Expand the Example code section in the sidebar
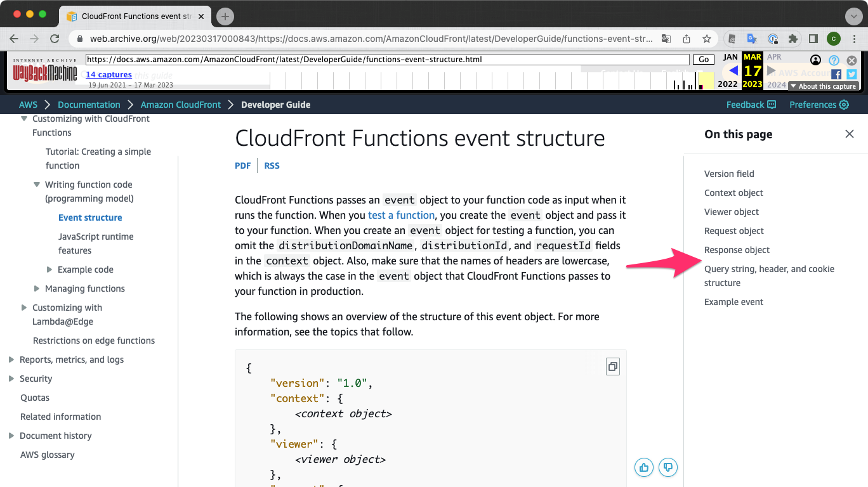 point(49,269)
